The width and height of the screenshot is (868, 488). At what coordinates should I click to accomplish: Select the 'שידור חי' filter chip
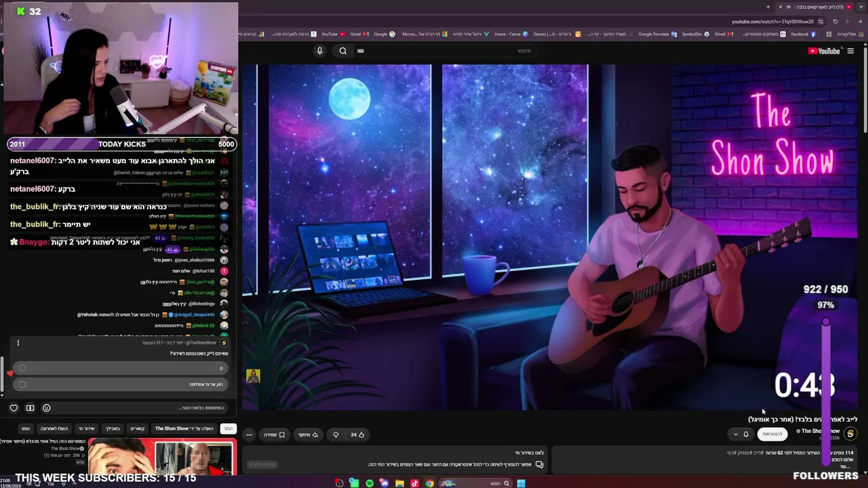click(87, 428)
